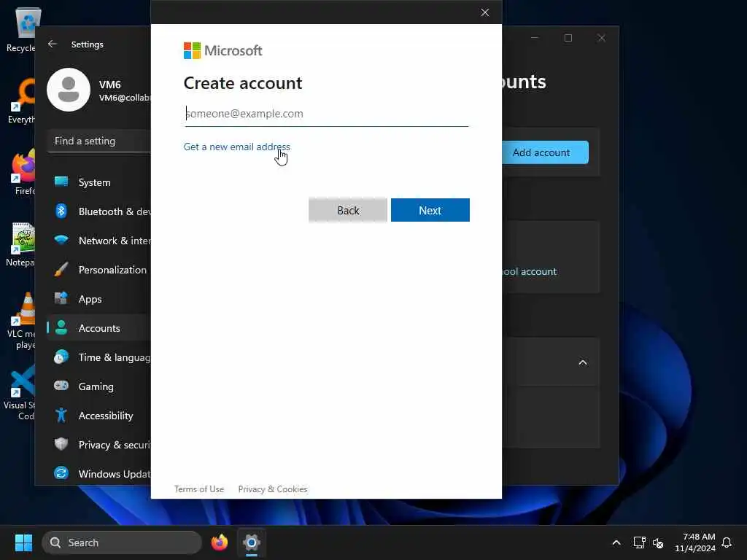Viewport: 747px width, 560px height.
Task: Open the Firefox desktop shortcut
Action: [x=23, y=172]
